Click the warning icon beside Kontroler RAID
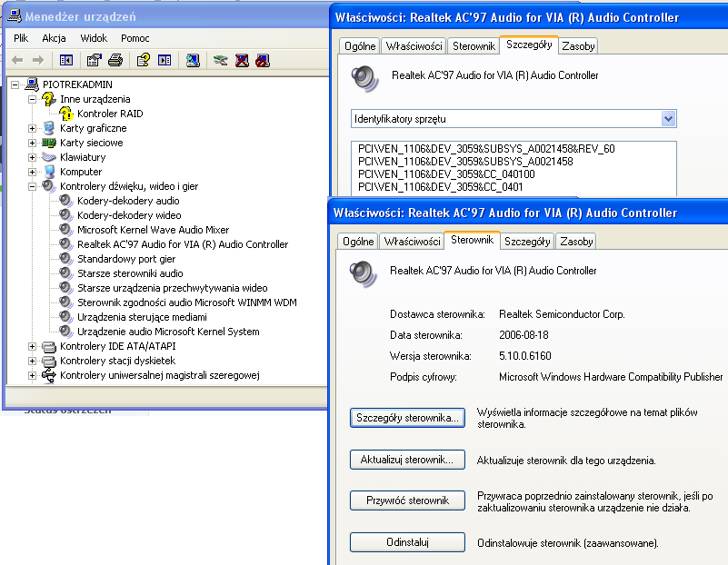 click(66, 114)
